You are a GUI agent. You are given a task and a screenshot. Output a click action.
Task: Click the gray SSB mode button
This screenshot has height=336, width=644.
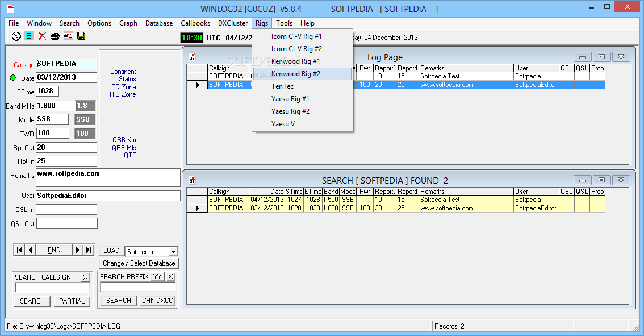[x=85, y=119]
